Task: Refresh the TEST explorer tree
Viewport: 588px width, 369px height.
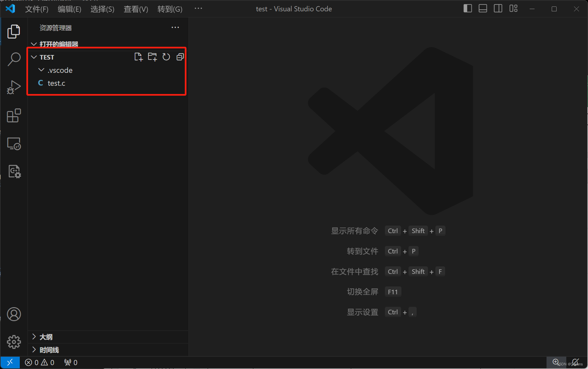Action: point(166,57)
